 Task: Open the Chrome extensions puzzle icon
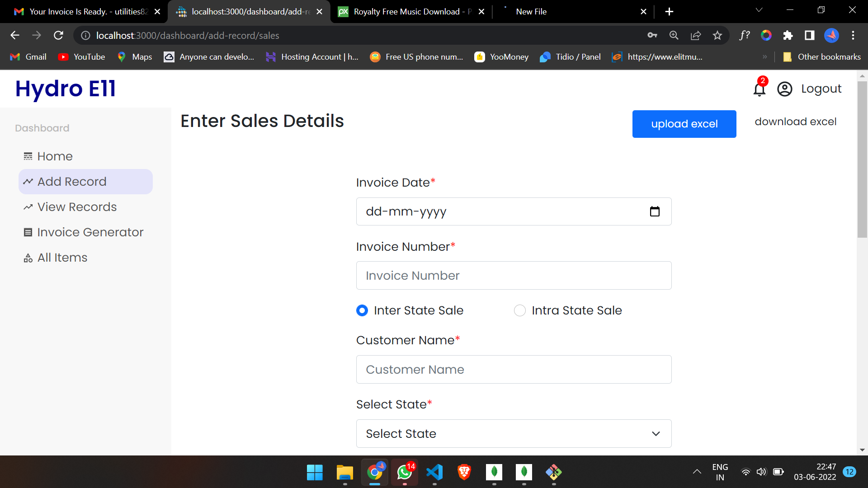(x=788, y=35)
